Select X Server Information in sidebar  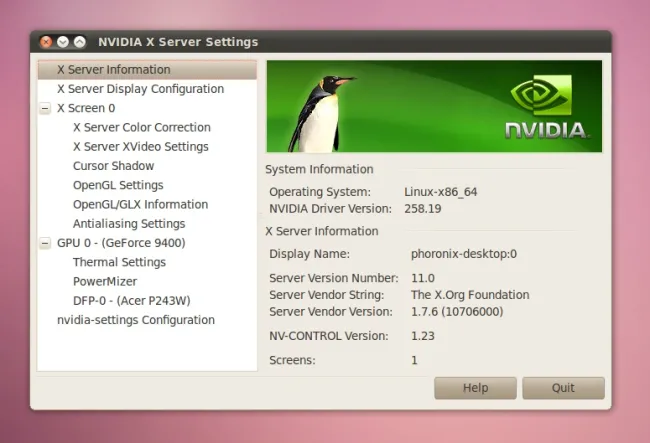[147, 70]
